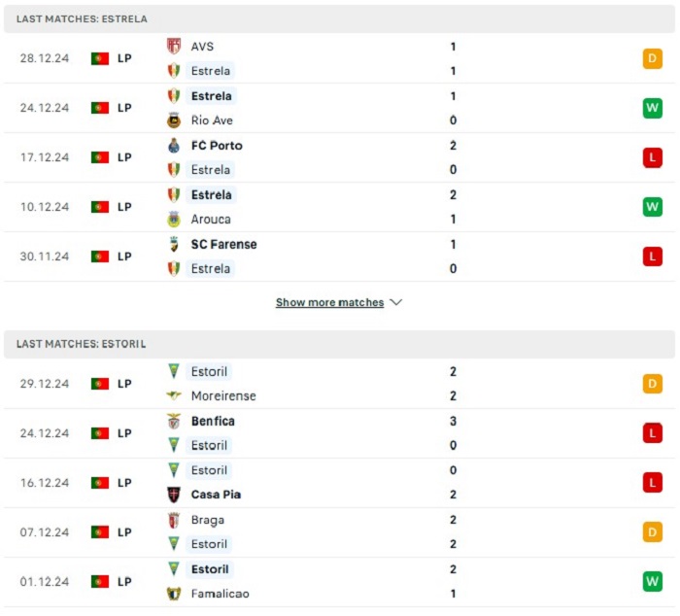Click the Braga club crest
The image size is (680, 616).
coord(174,520)
